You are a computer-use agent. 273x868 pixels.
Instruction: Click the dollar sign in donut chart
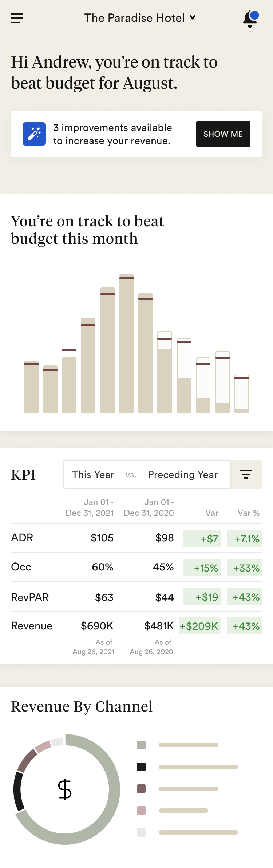coord(65,789)
